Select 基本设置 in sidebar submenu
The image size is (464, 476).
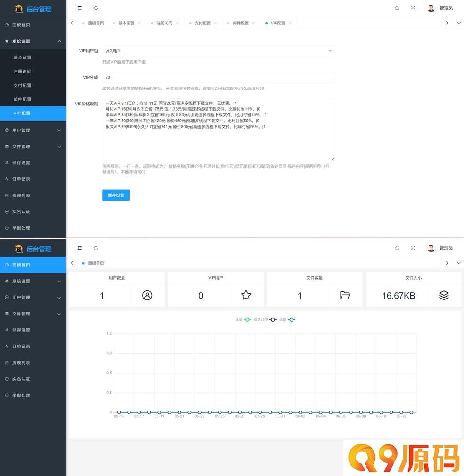pos(33,57)
